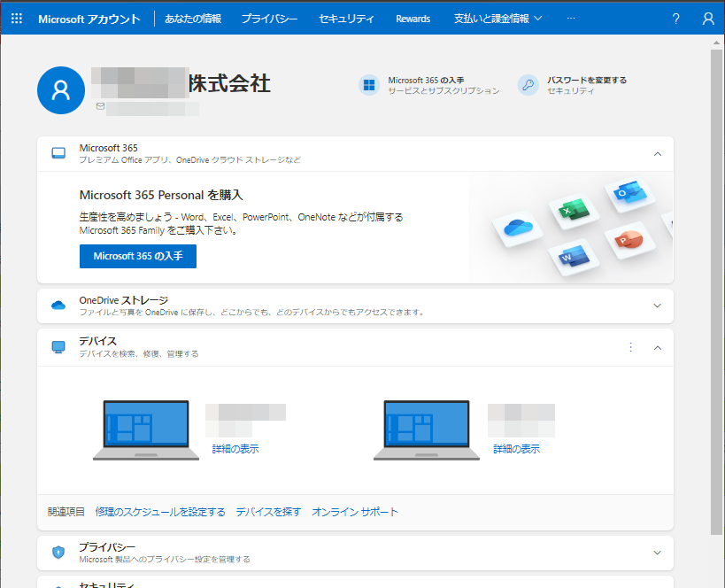Go to the プライバシー navigation item
Screen dimensions: 725x588
(270, 19)
